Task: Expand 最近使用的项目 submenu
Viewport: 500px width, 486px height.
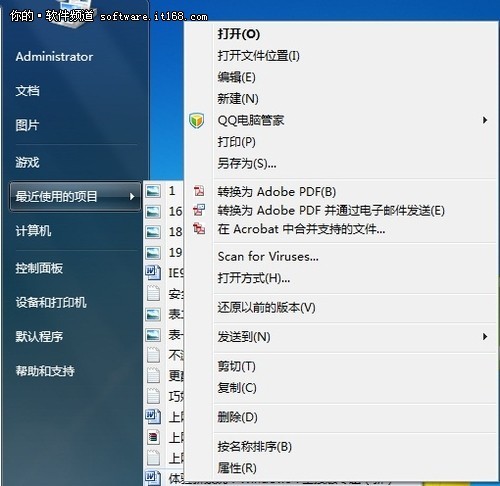Action: point(75,196)
